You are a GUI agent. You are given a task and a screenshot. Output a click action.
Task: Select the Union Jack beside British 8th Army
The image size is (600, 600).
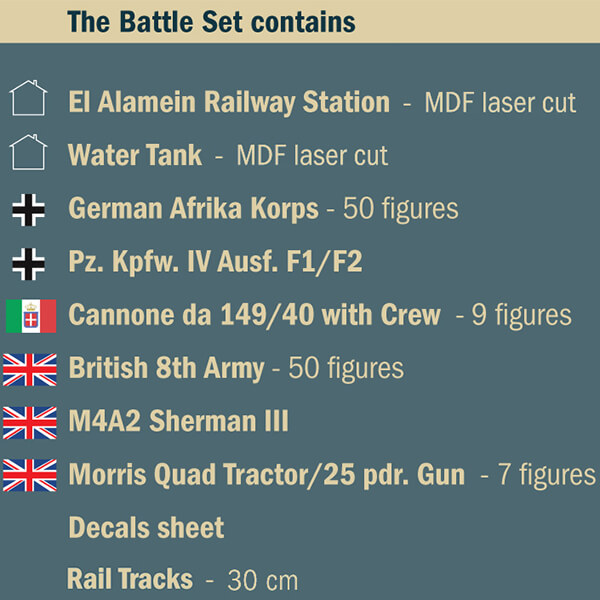[x=30, y=370]
